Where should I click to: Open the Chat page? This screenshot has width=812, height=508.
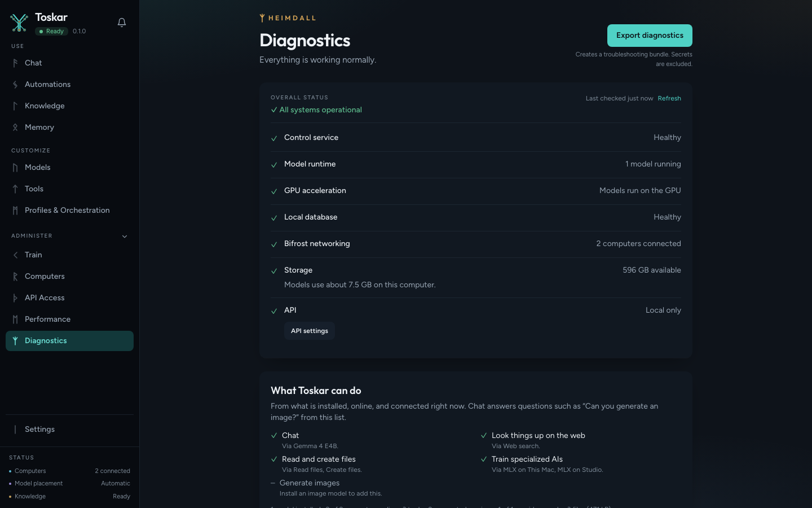point(69,63)
